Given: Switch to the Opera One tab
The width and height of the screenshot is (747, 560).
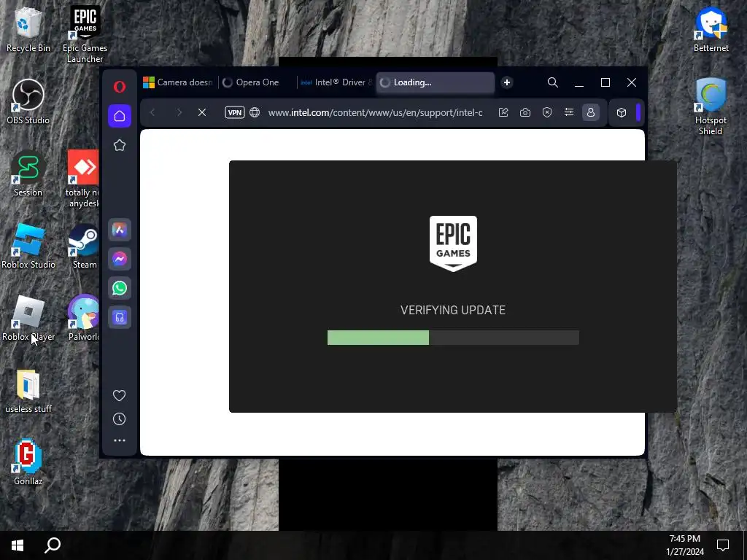Looking at the screenshot, I should point(258,82).
